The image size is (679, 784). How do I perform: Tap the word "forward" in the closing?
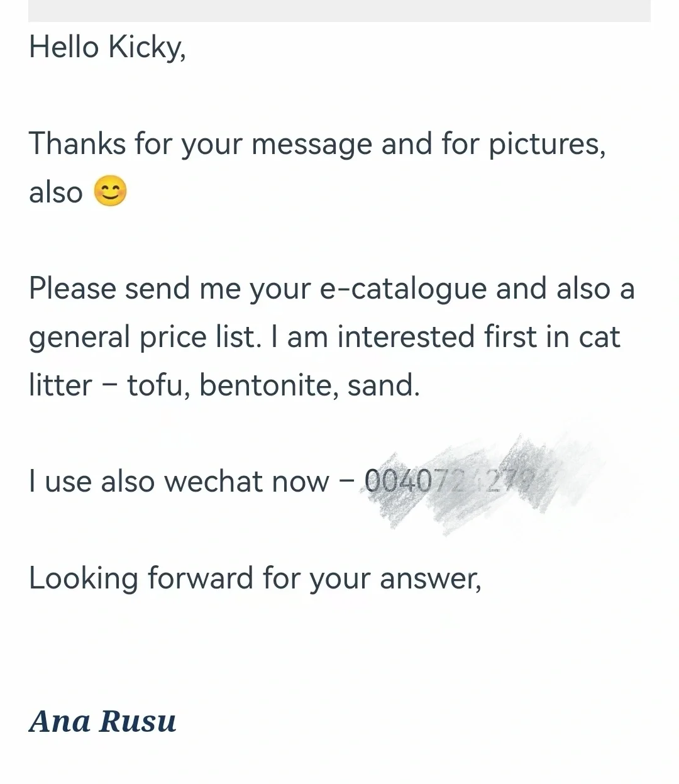coord(199,578)
